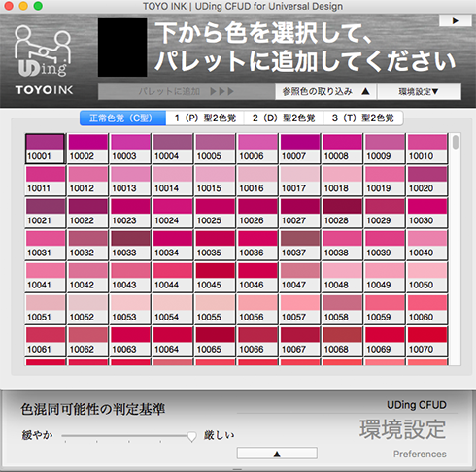Click the play arrow button at top right
Image resolution: width=476 pixels, height=472 pixels.
click(455, 20)
